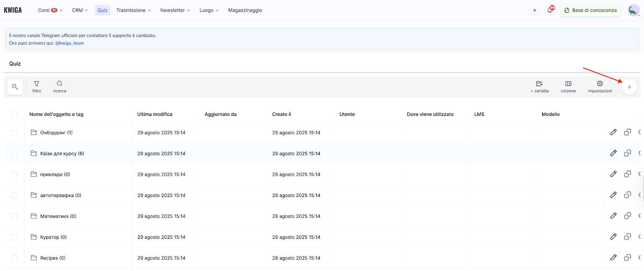Viewport: 644px width, 271px height.
Task: Duplicate the Recipes folder row
Action: tap(627, 258)
